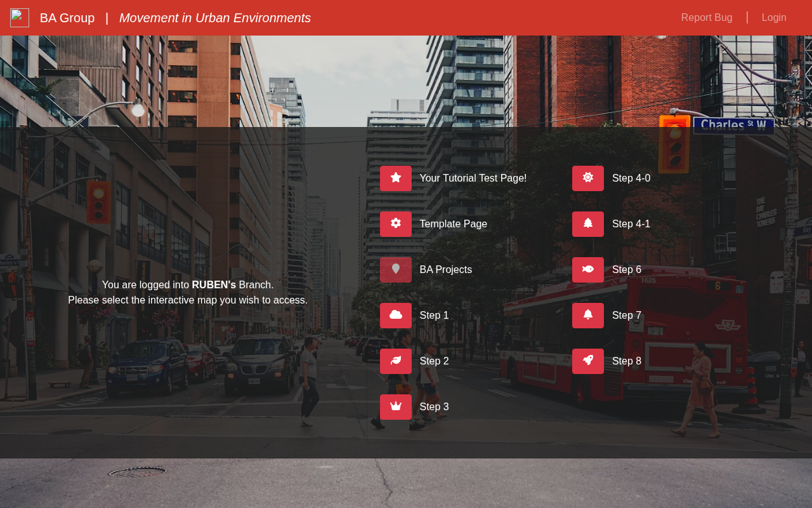Viewport: 812px width, 508px height.
Task: Open the leaf icon for Step 2
Action: tap(396, 361)
